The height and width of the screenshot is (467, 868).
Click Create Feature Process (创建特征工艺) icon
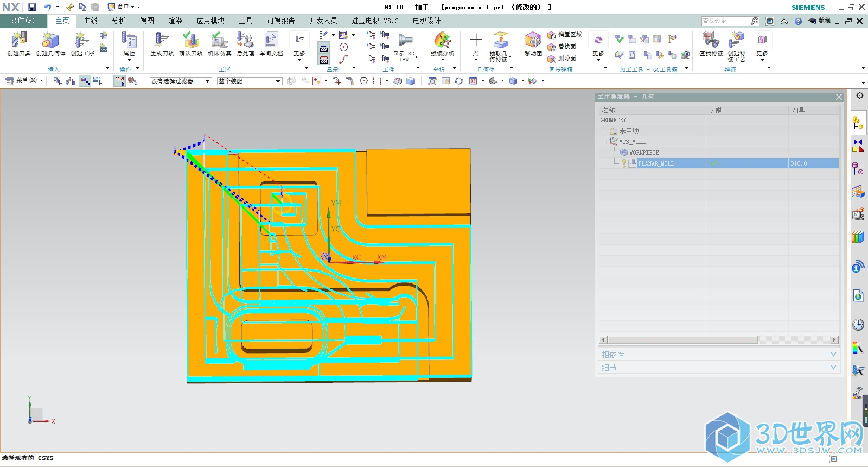point(736,46)
